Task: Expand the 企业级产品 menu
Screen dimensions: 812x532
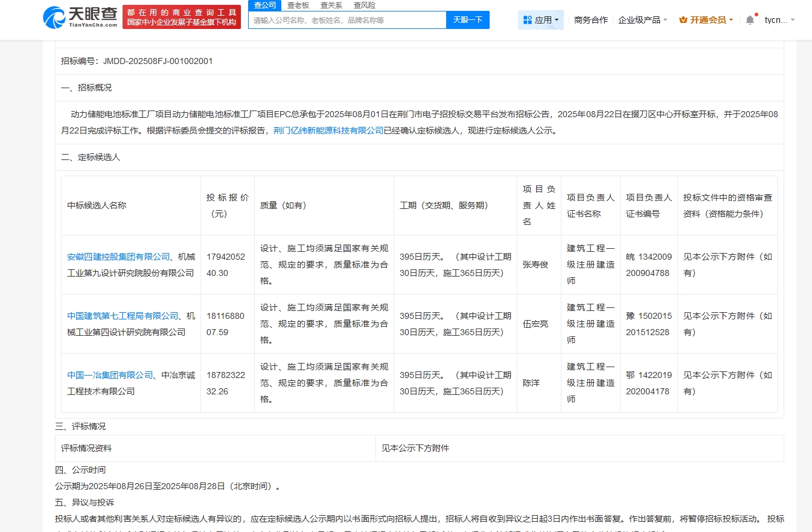Action: coord(642,20)
